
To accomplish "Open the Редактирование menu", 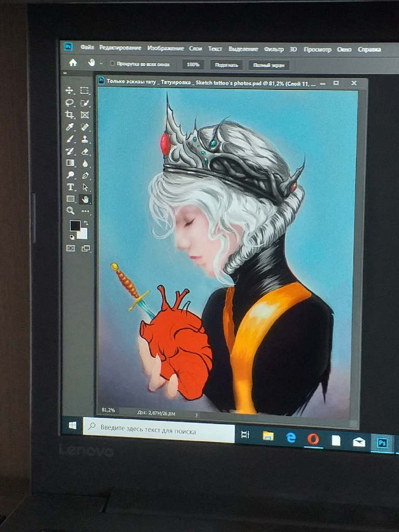I will coord(120,48).
